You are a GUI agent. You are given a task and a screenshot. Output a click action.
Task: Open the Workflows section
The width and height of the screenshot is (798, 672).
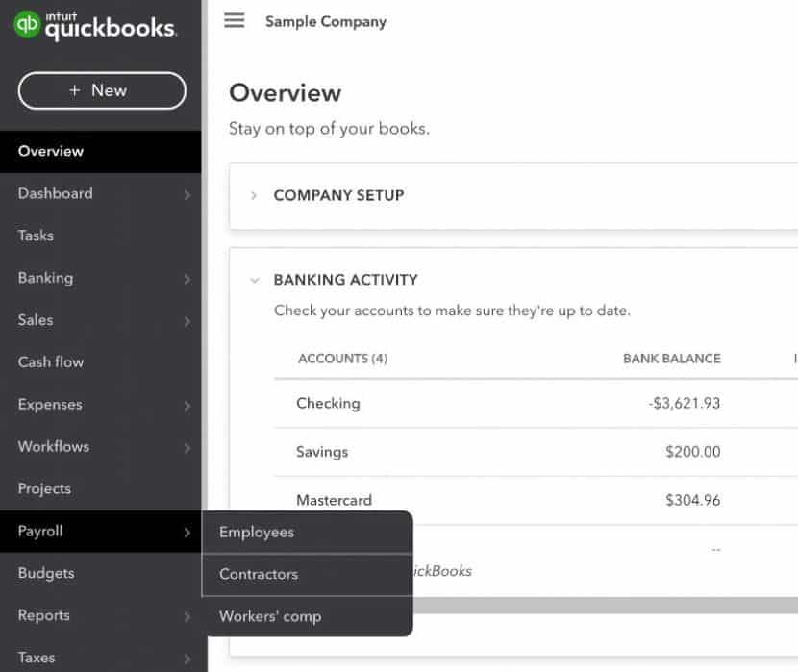click(x=53, y=446)
